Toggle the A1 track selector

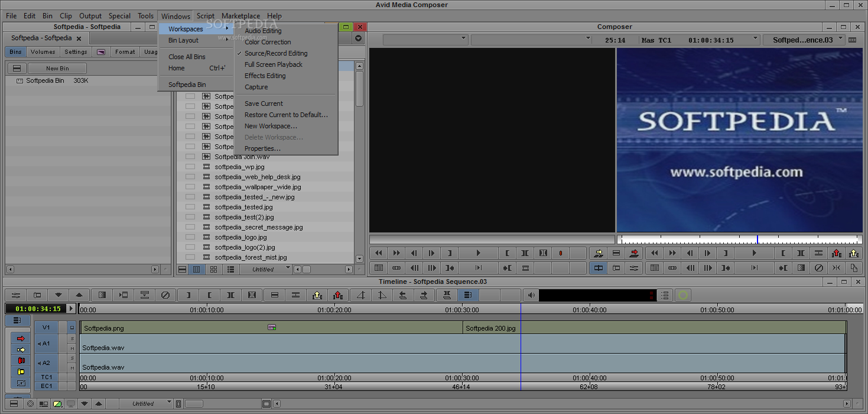(46, 344)
